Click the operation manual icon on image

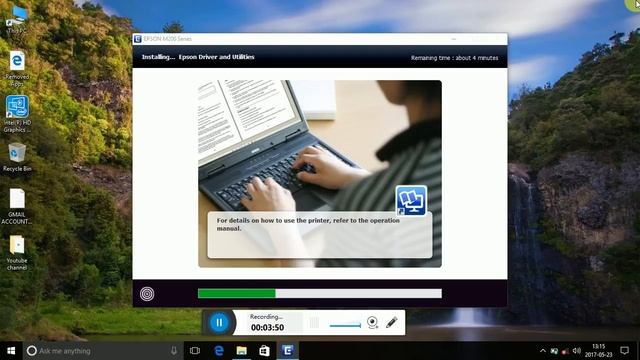coord(411,200)
